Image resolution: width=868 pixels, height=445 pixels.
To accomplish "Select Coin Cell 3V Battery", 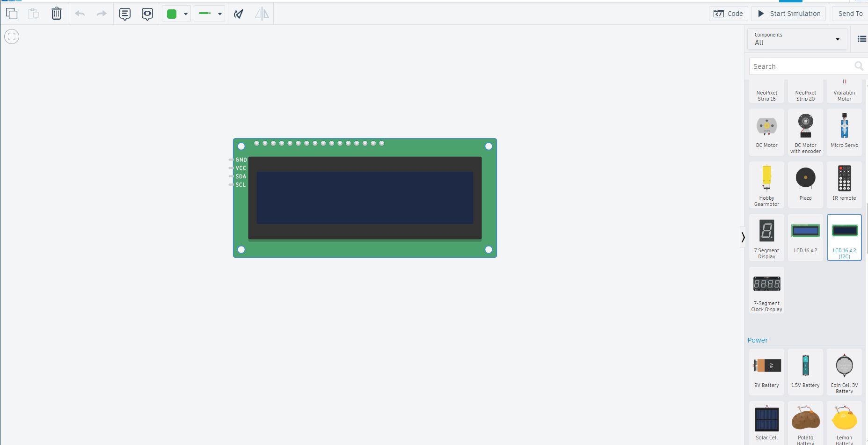I will [x=844, y=372].
